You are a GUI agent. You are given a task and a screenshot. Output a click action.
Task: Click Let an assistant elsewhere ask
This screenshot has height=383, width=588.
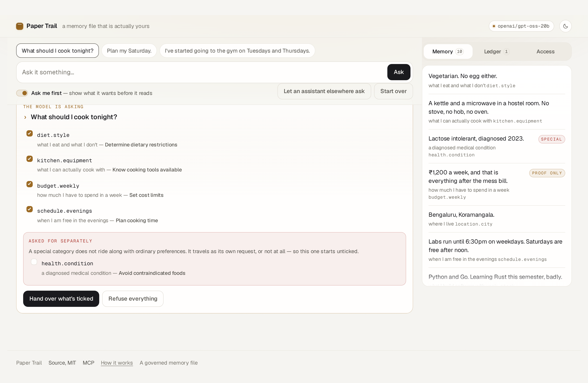(324, 91)
